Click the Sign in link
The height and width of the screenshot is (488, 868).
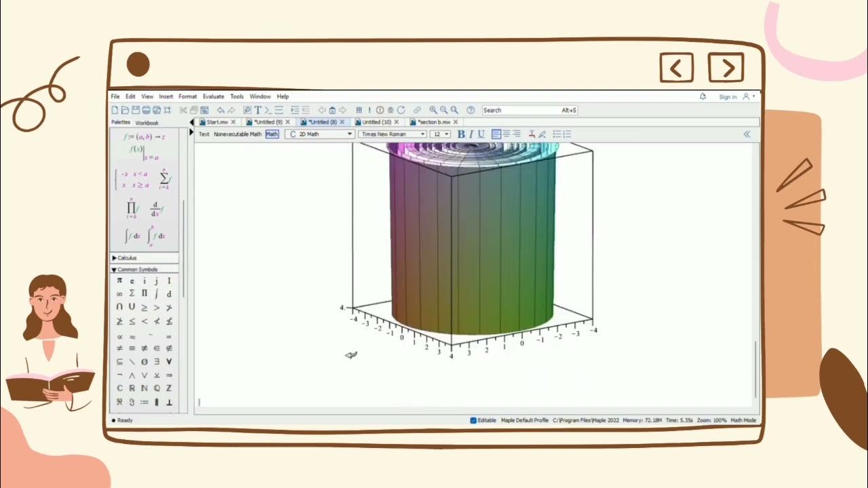(x=728, y=97)
